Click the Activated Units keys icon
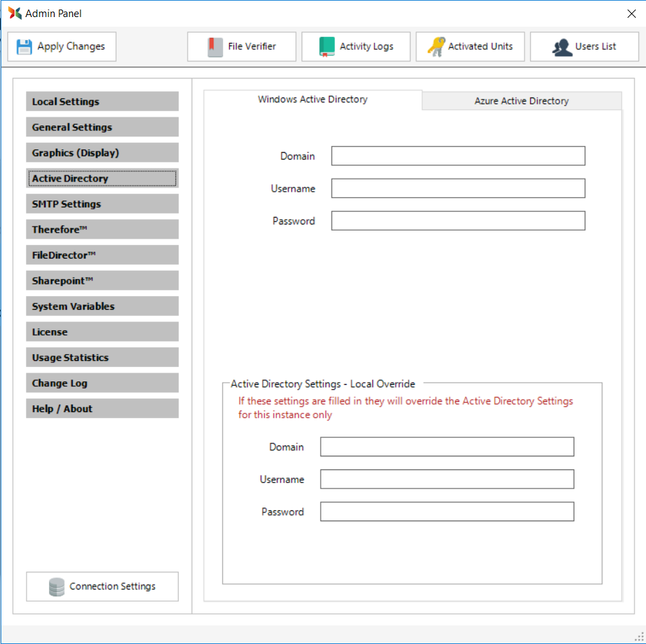The height and width of the screenshot is (644, 646). pyautogui.click(x=437, y=46)
